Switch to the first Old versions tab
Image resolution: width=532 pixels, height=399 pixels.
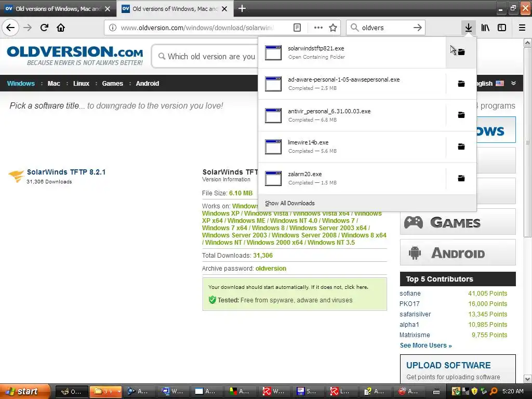pos(58,9)
